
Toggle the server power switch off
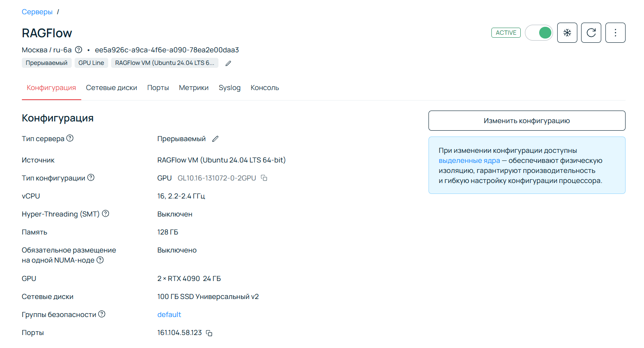[539, 33]
